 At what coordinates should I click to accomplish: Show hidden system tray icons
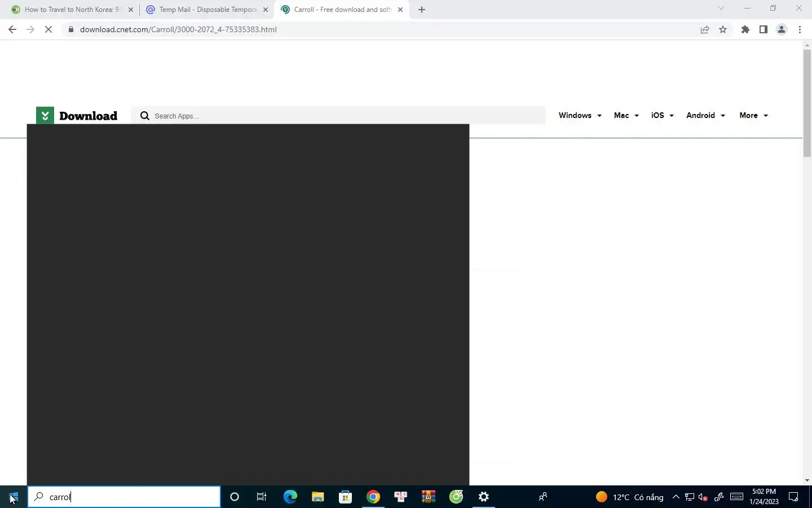676,497
